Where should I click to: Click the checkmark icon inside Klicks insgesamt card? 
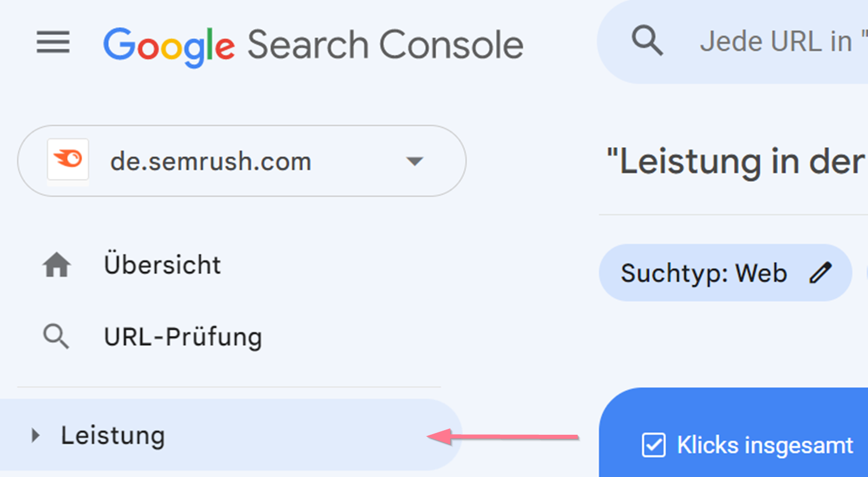click(x=655, y=445)
